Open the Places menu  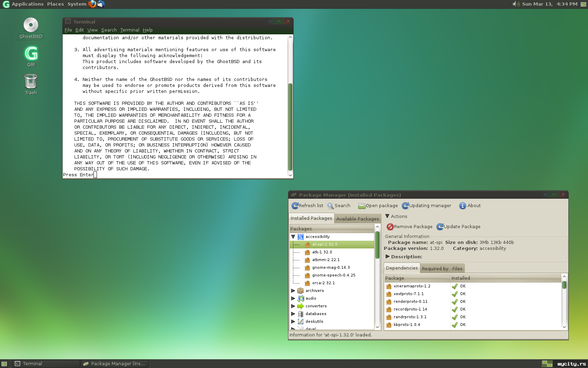pos(56,4)
